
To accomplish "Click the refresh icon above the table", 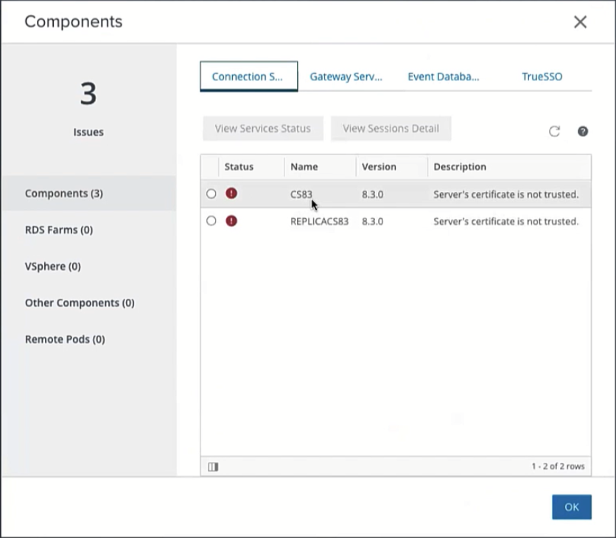I will click(554, 131).
